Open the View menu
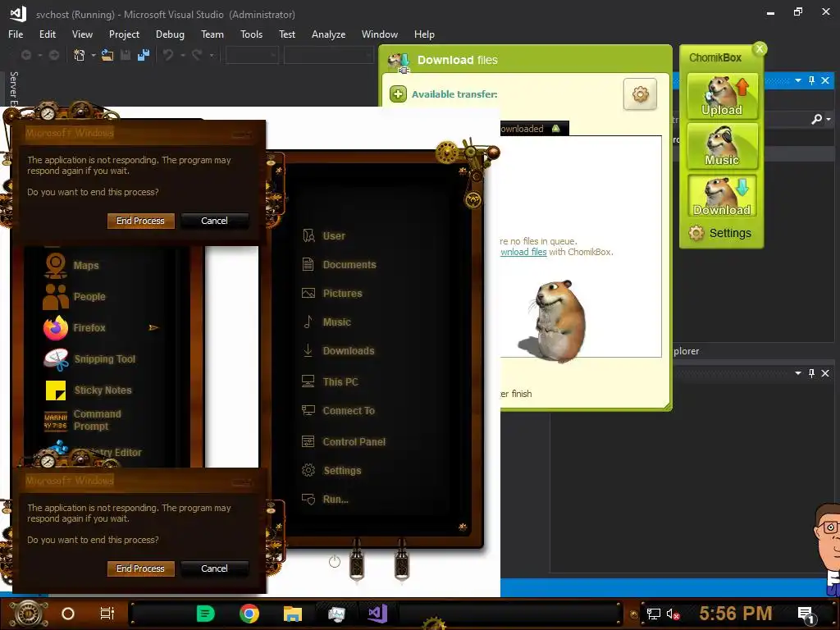This screenshot has width=840, height=630. click(x=82, y=34)
